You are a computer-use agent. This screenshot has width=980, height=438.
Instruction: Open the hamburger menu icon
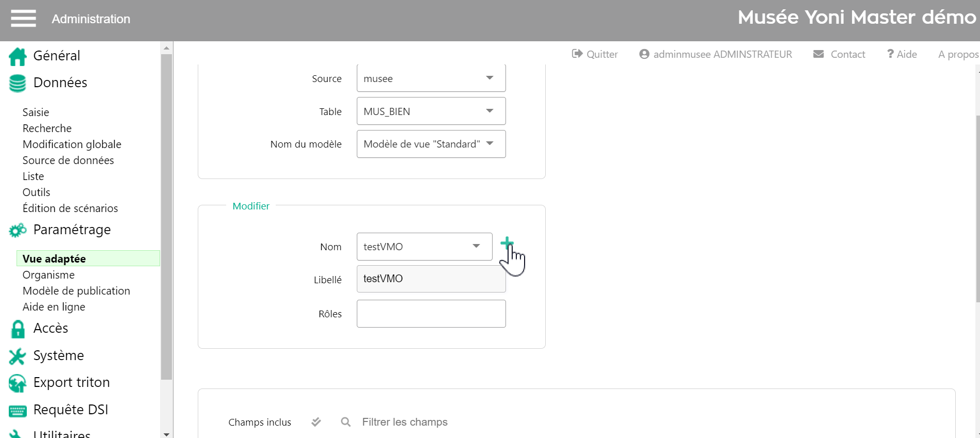coord(23,19)
